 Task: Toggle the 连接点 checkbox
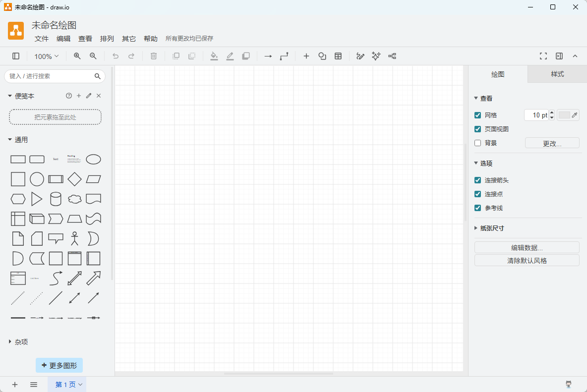pos(478,194)
